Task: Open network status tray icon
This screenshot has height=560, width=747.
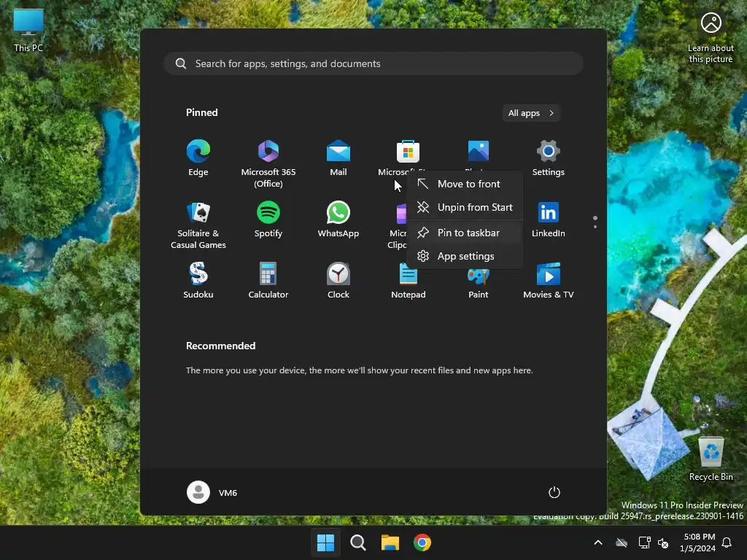Action: pos(644,542)
